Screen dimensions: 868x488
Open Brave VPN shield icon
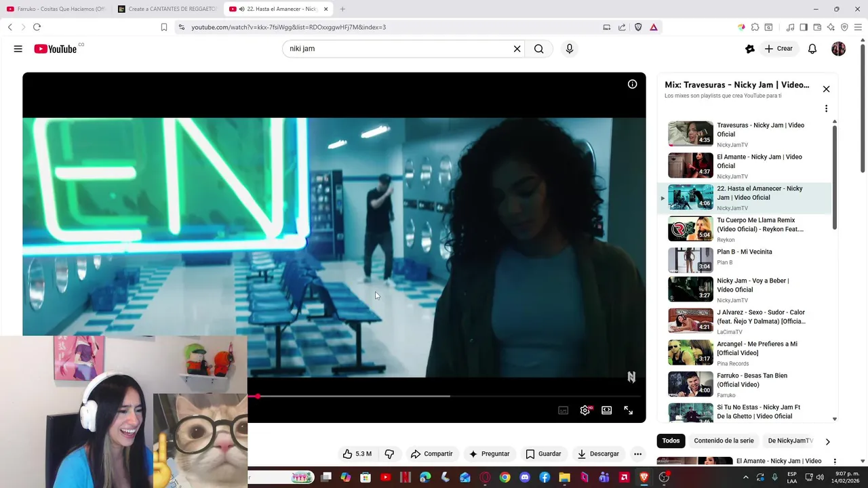click(x=844, y=27)
